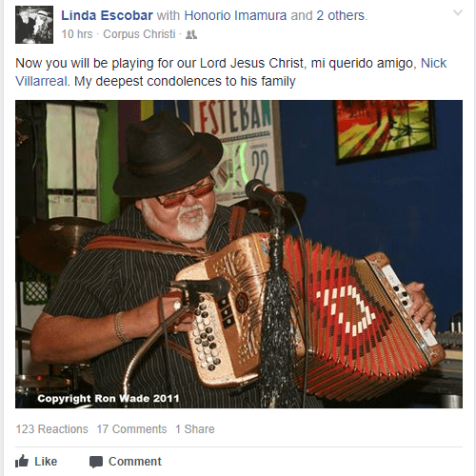This screenshot has height=476, width=476.
Task: Open Honorio Imamura's profile link
Action: click(235, 15)
